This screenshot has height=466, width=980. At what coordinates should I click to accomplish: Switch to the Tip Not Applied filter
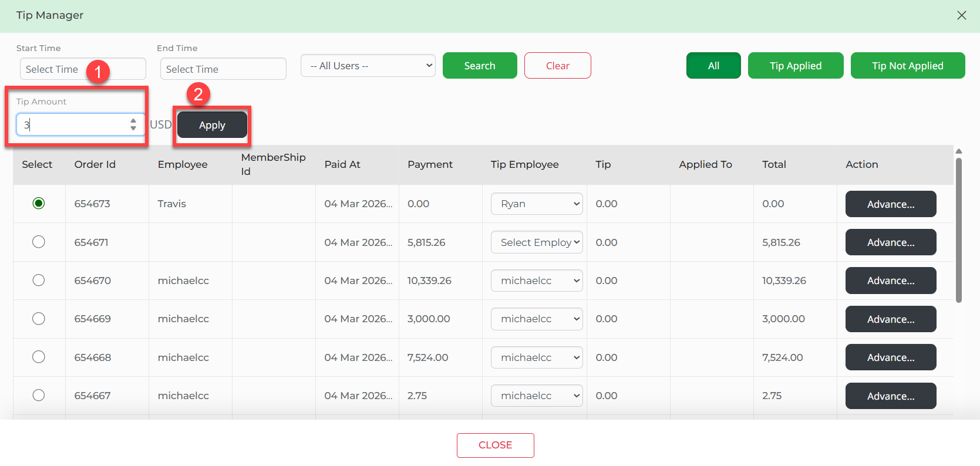pyautogui.click(x=907, y=66)
